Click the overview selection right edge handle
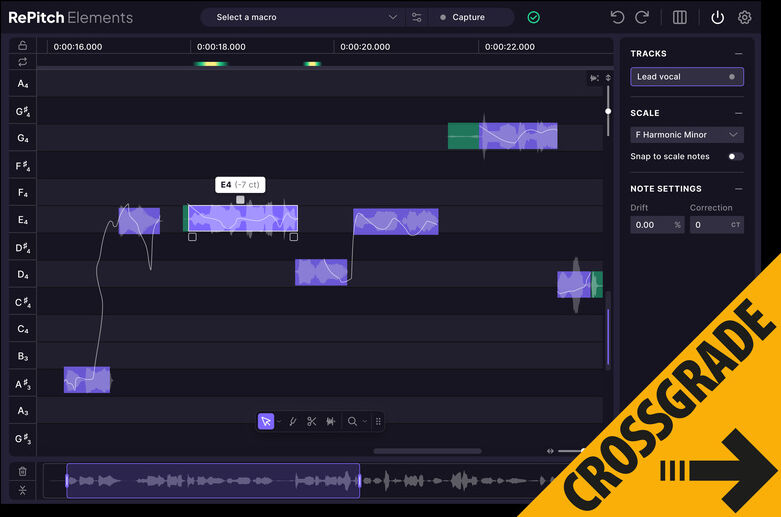This screenshot has width=781, height=517. 360,481
